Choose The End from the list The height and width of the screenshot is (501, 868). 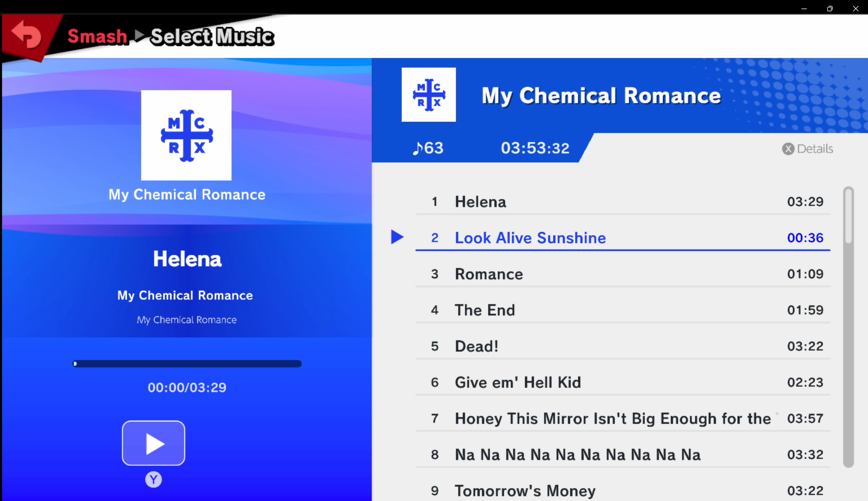coord(485,310)
